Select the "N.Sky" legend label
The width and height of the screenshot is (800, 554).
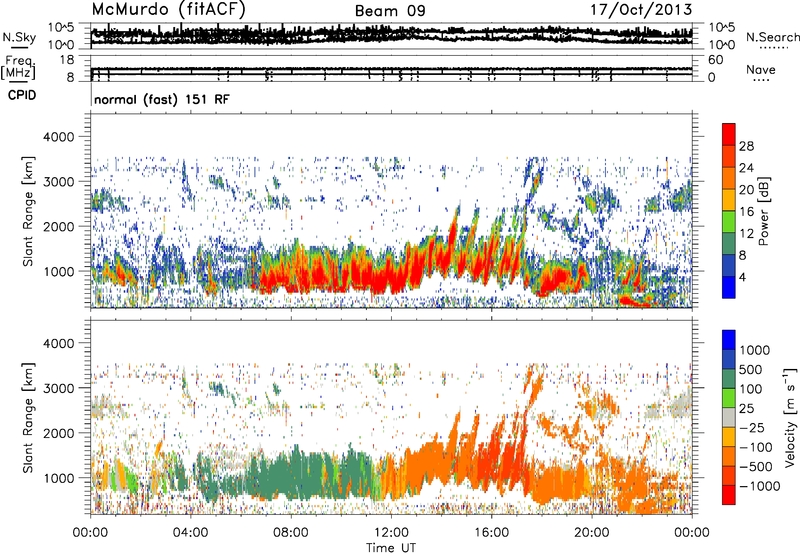coord(19,37)
